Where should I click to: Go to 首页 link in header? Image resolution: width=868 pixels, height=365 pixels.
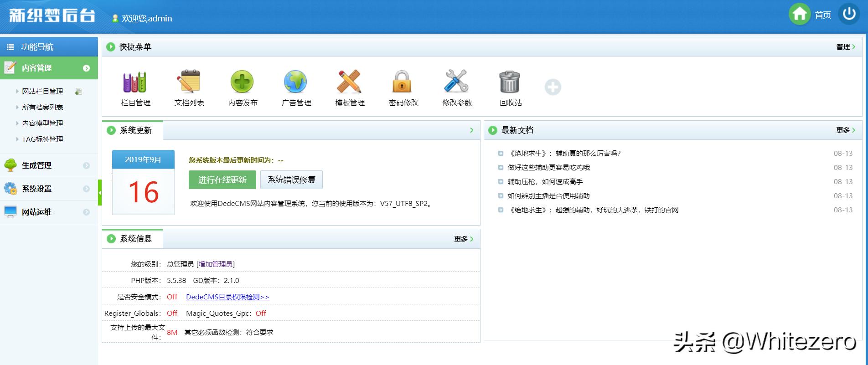click(x=823, y=15)
